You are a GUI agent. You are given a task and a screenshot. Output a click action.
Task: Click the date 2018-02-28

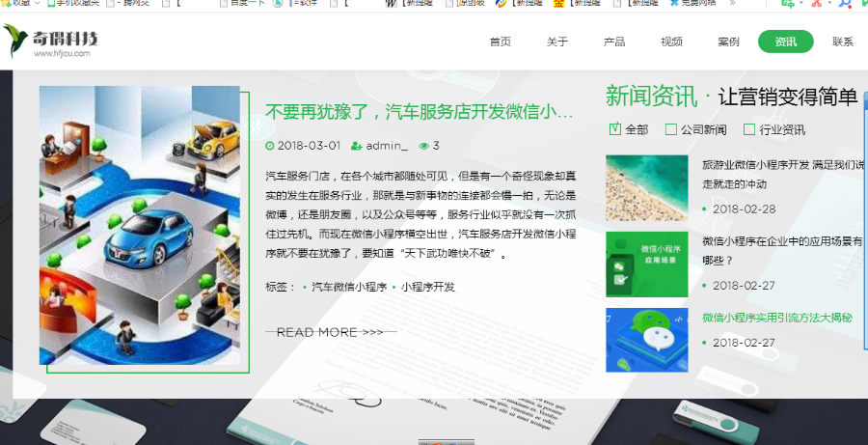pyautogui.click(x=744, y=209)
